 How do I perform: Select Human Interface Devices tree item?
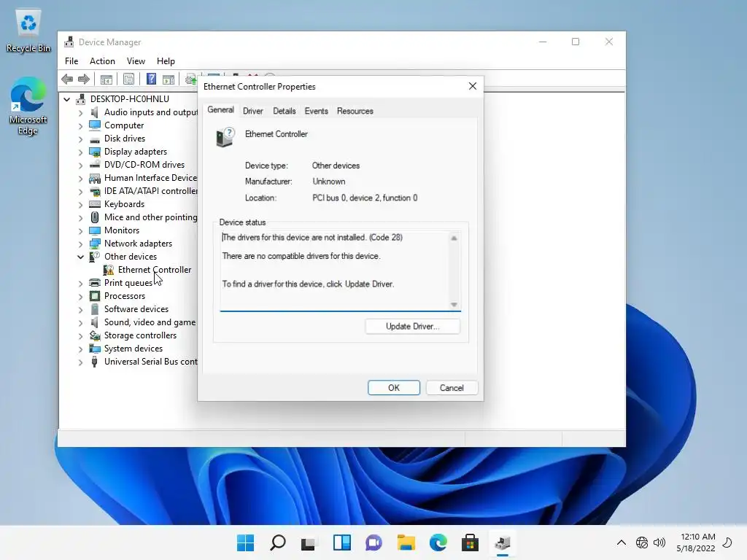(x=150, y=178)
